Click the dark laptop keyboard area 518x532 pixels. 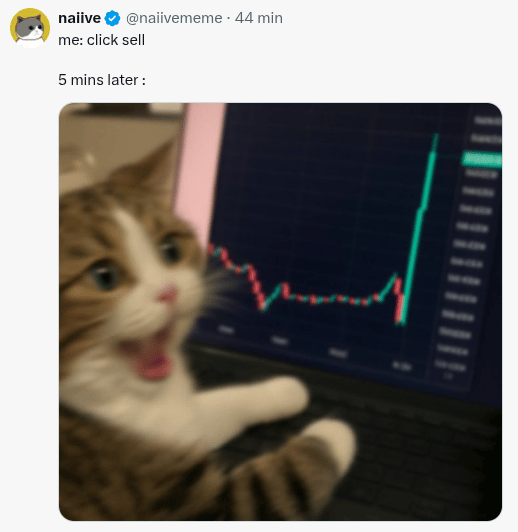pos(407,451)
